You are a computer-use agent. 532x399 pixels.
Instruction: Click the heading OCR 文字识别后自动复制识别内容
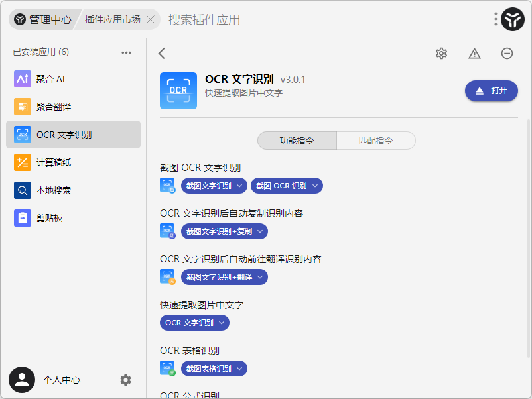[232, 213]
